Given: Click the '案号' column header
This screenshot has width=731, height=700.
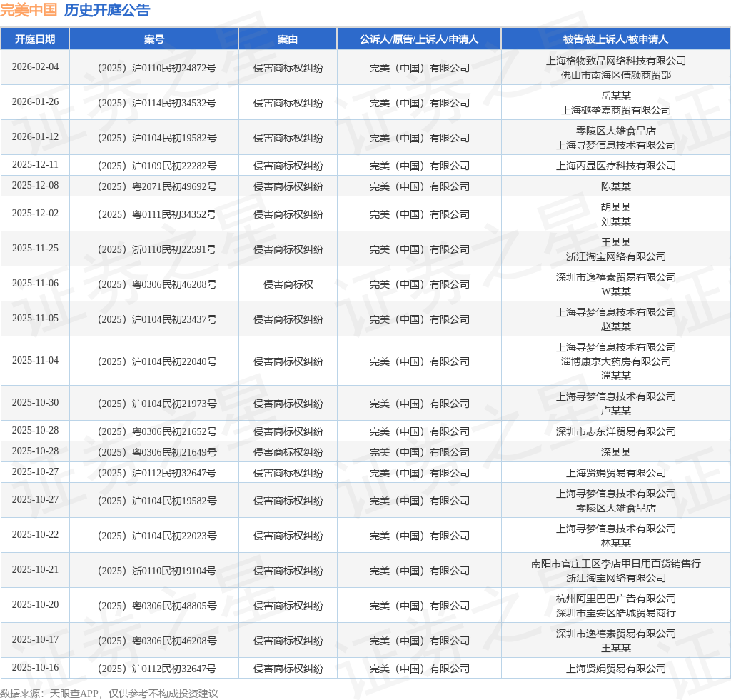Looking at the screenshot, I should [154, 39].
